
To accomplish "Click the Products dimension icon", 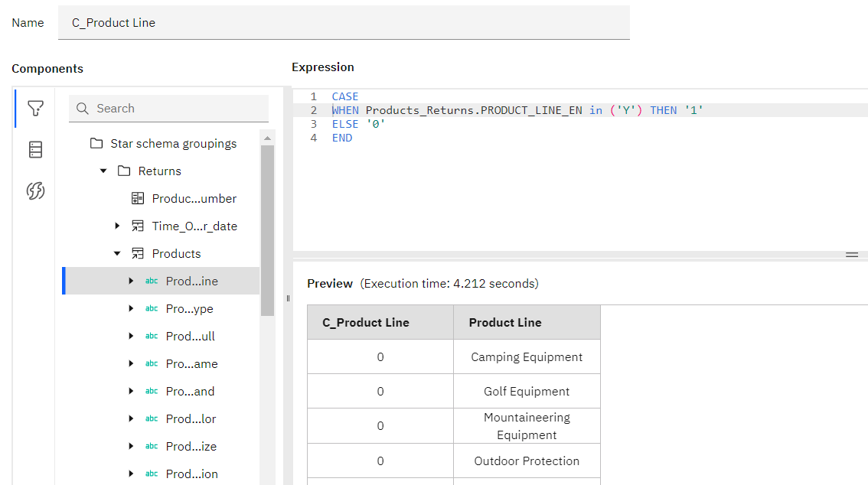I will (x=138, y=254).
